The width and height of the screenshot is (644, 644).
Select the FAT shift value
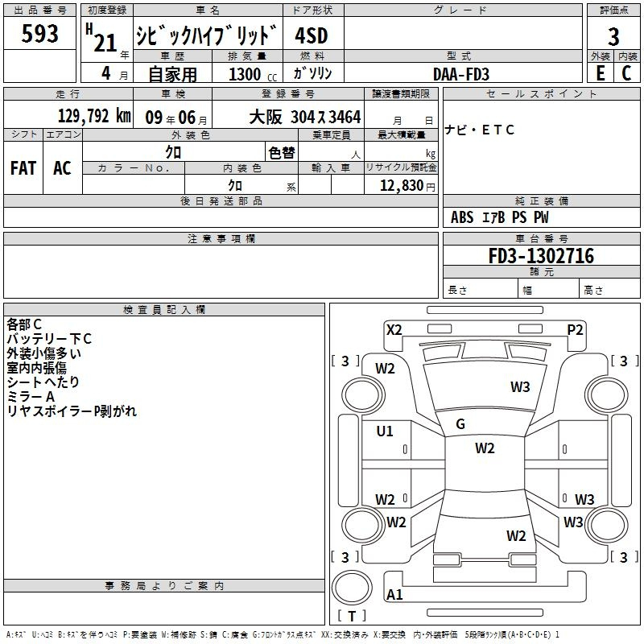[x=23, y=168]
